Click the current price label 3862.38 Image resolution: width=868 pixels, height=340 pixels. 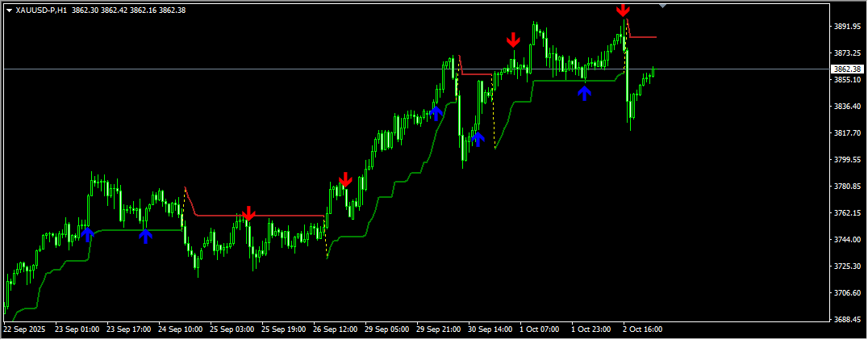click(x=849, y=69)
